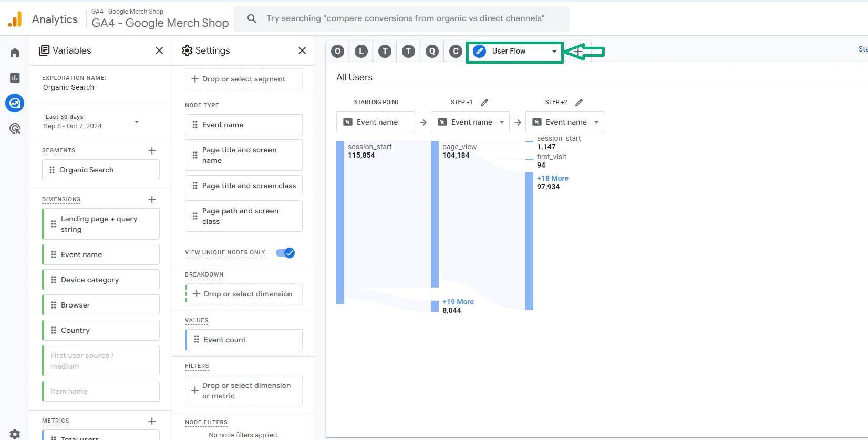Click Drop or select dimension or metric filter
The image size is (868, 440).
coord(244,391)
